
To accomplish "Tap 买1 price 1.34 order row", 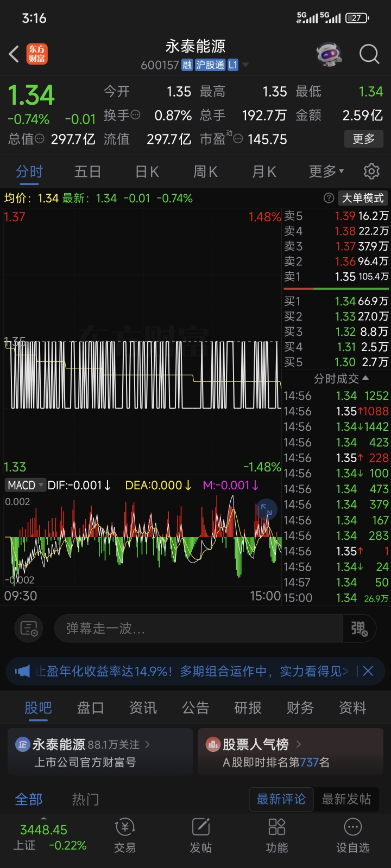I will [x=336, y=301].
